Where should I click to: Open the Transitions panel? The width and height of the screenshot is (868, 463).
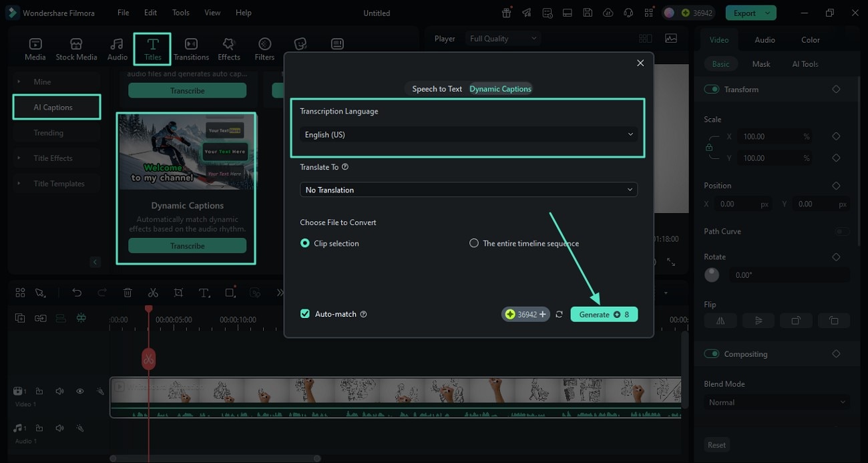(x=191, y=49)
